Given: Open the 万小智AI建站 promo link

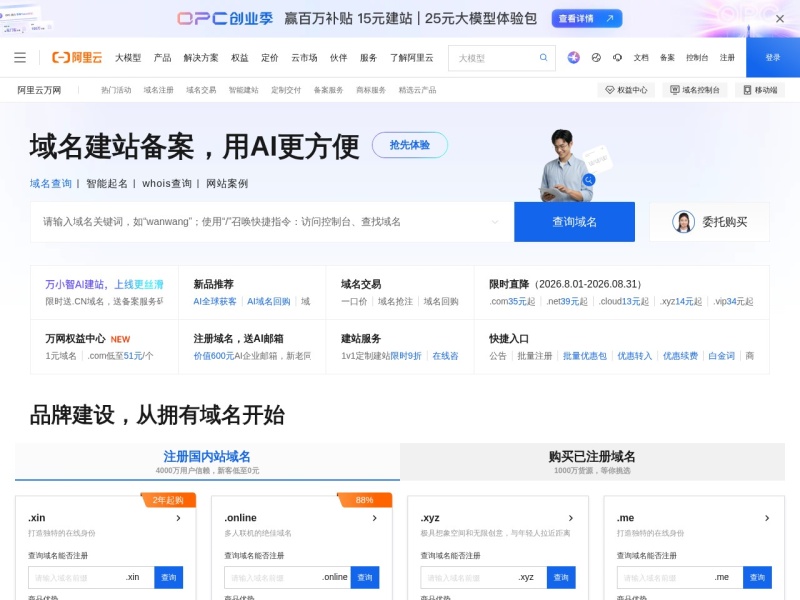Looking at the screenshot, I should coord(104,284).
